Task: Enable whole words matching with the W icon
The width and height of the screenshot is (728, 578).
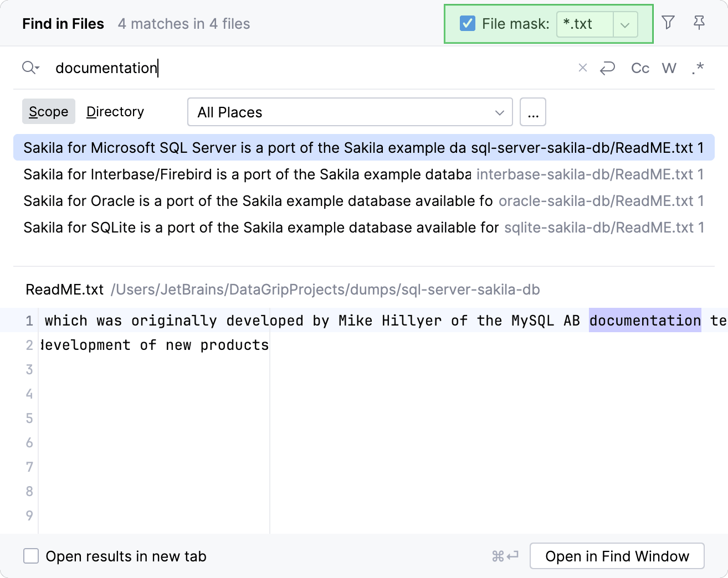Action: pos(669,68)
